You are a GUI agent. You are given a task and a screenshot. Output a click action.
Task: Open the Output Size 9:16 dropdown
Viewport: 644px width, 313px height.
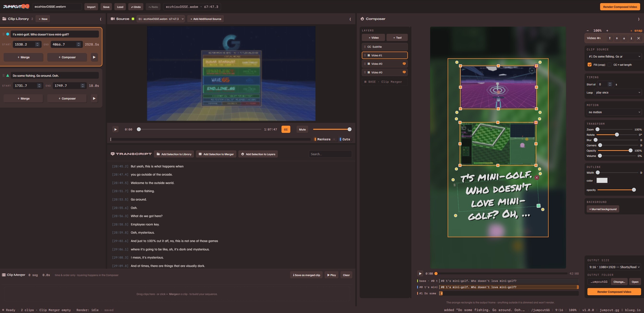coord(614,267)
